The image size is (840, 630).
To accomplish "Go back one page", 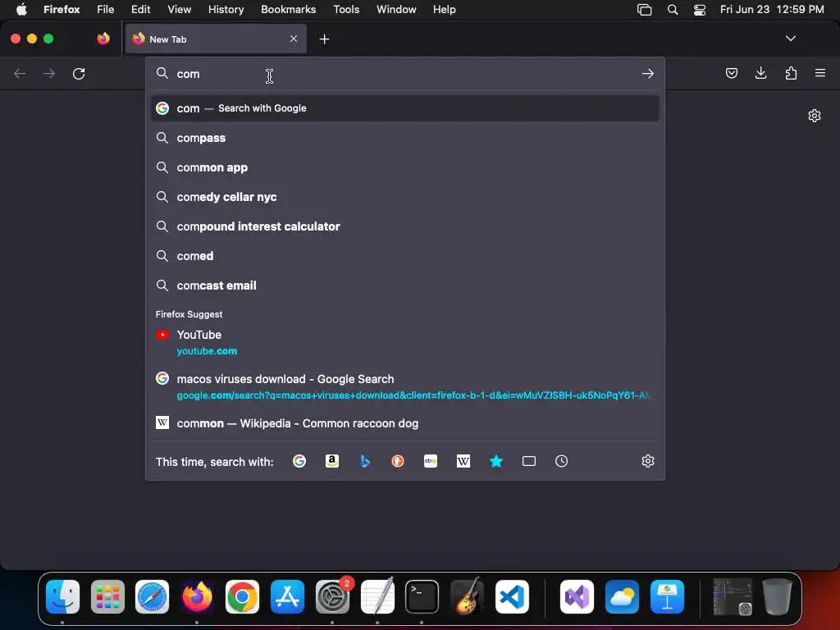I will [20, 73].
